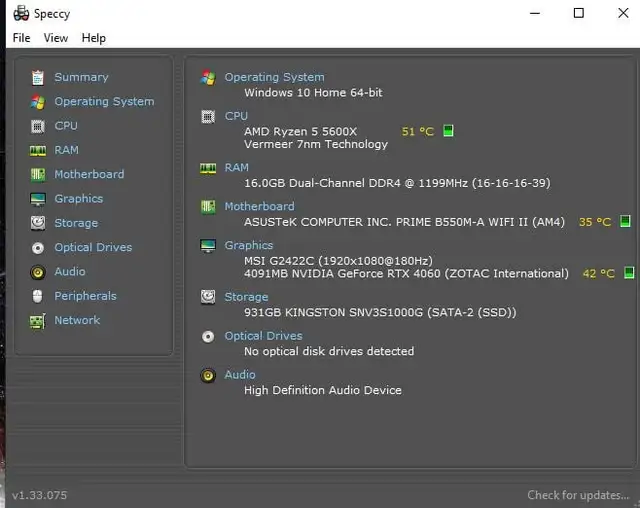640x508 pixels.
Task: Click Check for updates link
Action: coord(578,495)
